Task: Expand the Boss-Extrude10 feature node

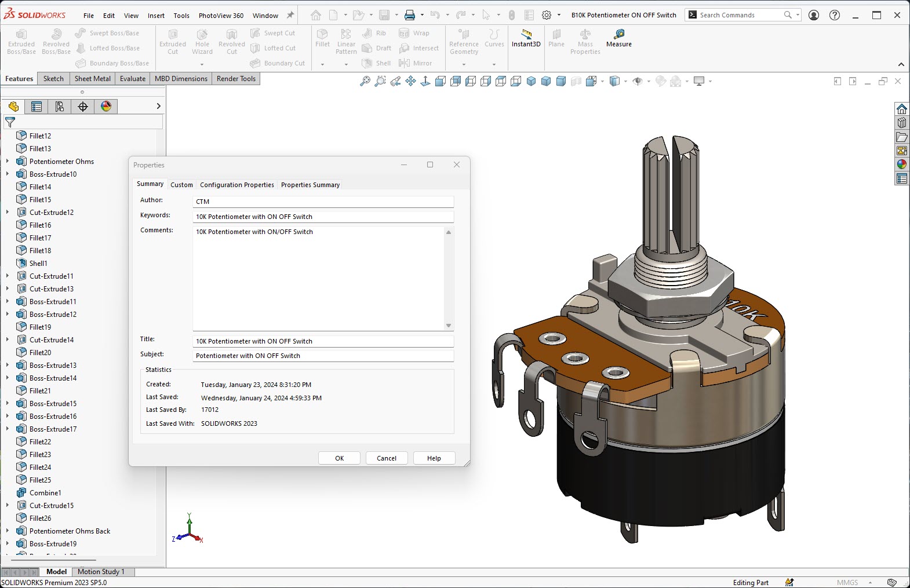Action: pyautogui.click(x=8, y=174)
